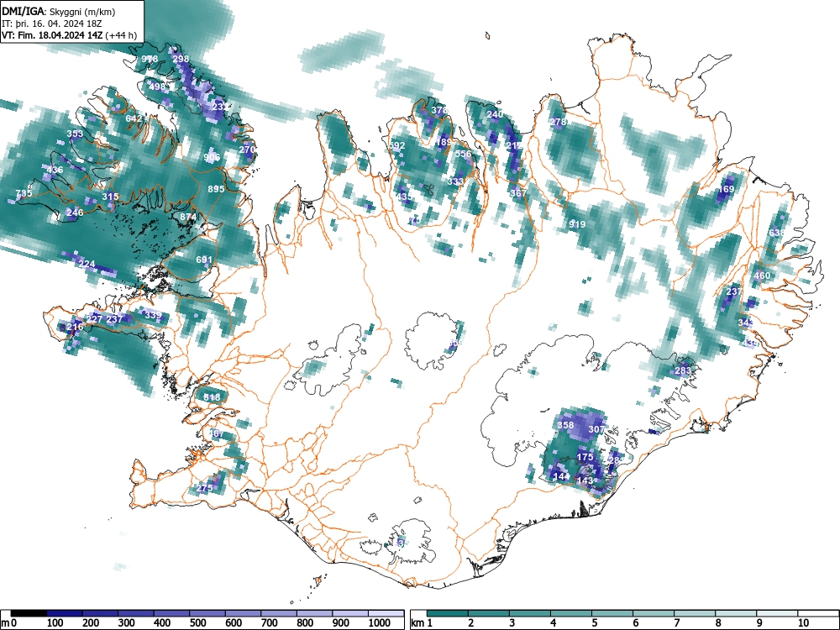Click the '1000' tick label on the metre scale
840x630 pixels.
(380, 623)
